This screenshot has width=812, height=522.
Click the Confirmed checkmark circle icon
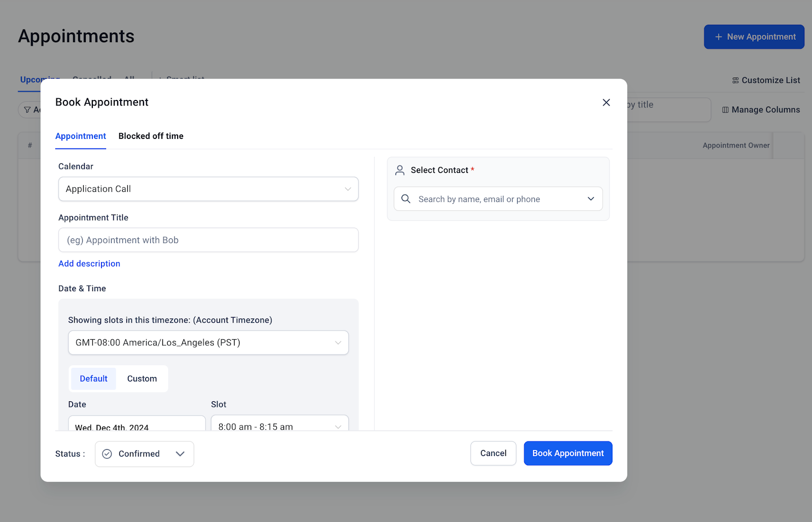pyautogui.click(x=107, y=454)
